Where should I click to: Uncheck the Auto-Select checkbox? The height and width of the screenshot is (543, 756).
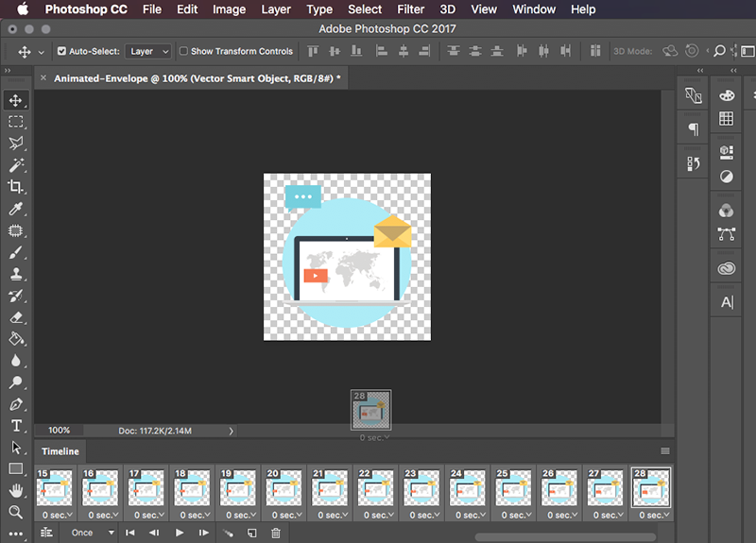pyautogui.click(x=61, y=51)
